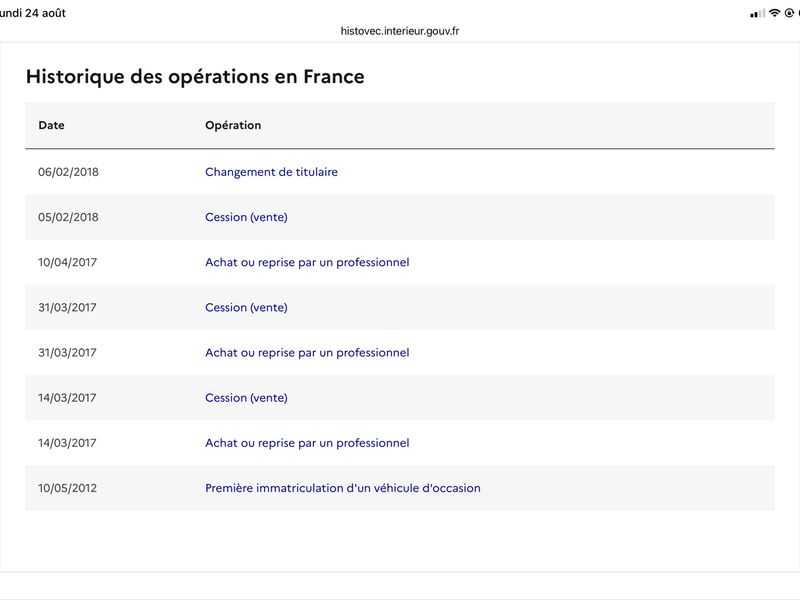Open 'Cession (vente)' dated 14/03/2017
The width and height of the screenshot is (800, 600).
(x=246, y=397)
